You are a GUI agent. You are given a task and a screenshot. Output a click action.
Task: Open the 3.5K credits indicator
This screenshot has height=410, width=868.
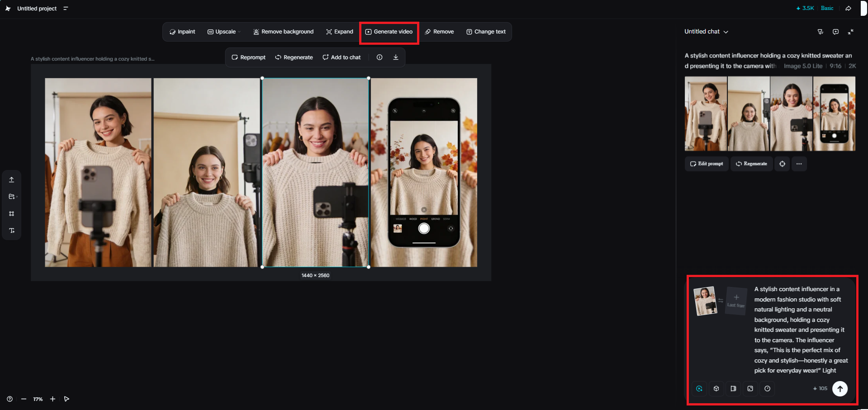[805, 8]
